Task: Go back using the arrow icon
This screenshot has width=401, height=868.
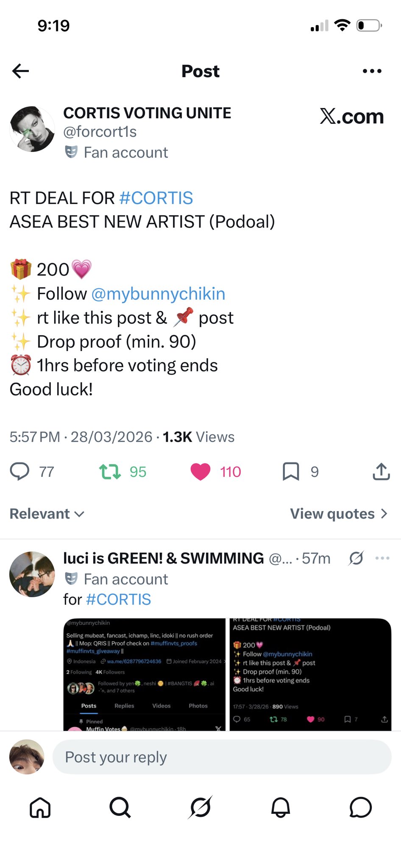Action: point(20,71)
